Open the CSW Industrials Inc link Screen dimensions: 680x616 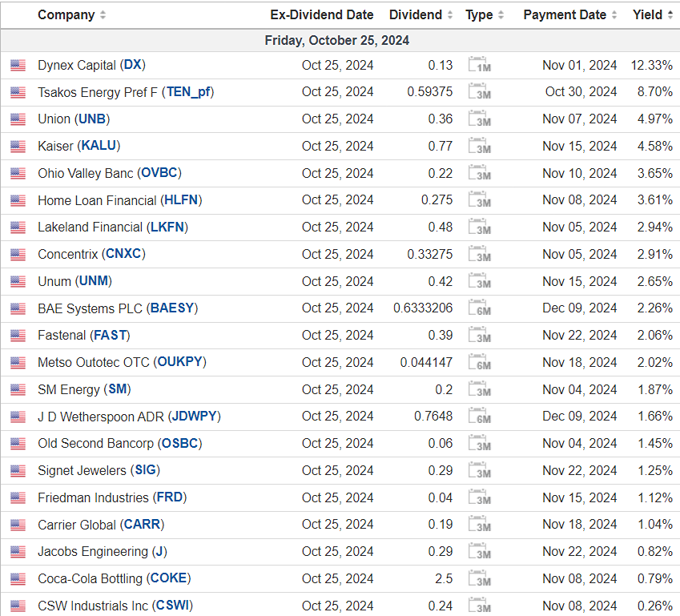click(115, 606)
